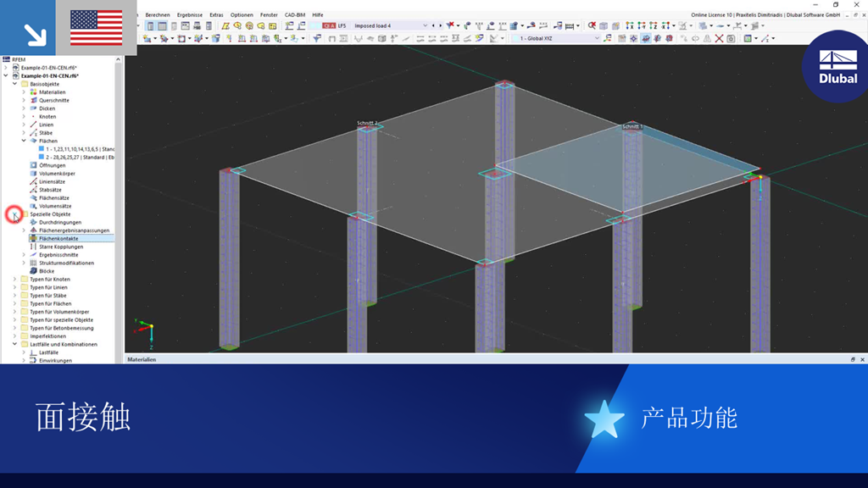Click Flächenergebnisanpassungen tree item
Viewport: 868px width, 488px height.
(75, 230)
